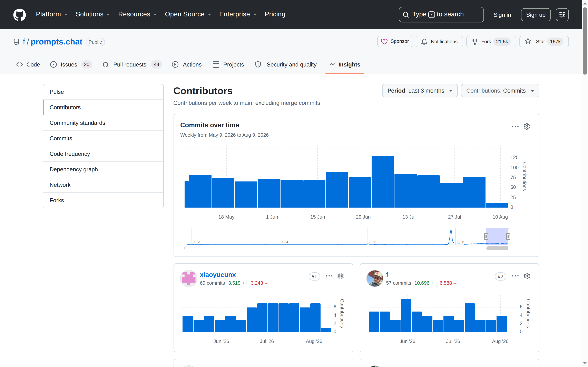Open the xiaoyucunx profile link
Screen dimensions: 588x367
pyautogui.click(x=218, y=274)
